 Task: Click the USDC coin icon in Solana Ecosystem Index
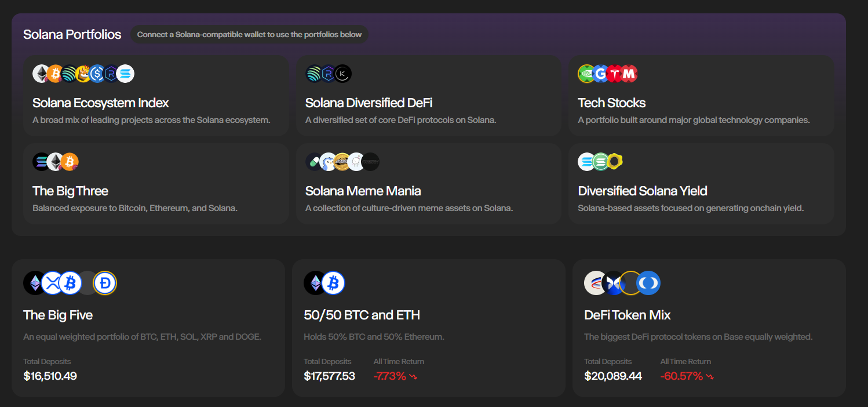pyautogui.click(x=97, y=74)
